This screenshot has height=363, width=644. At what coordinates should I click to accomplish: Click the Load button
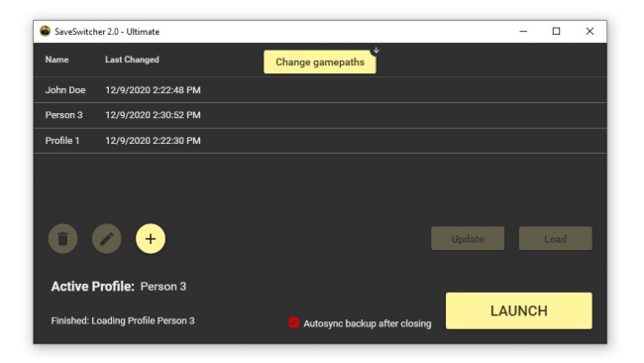coord(555,238)
